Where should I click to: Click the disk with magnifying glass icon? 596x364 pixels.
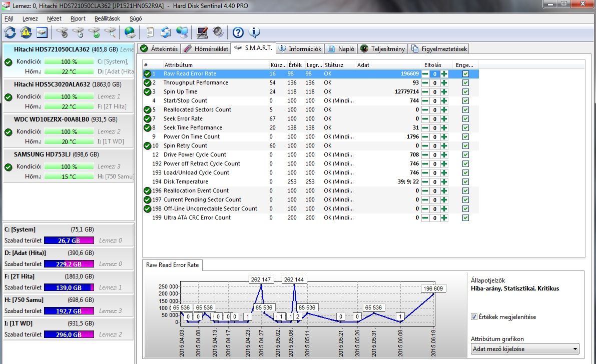click(x=110, y=32)
